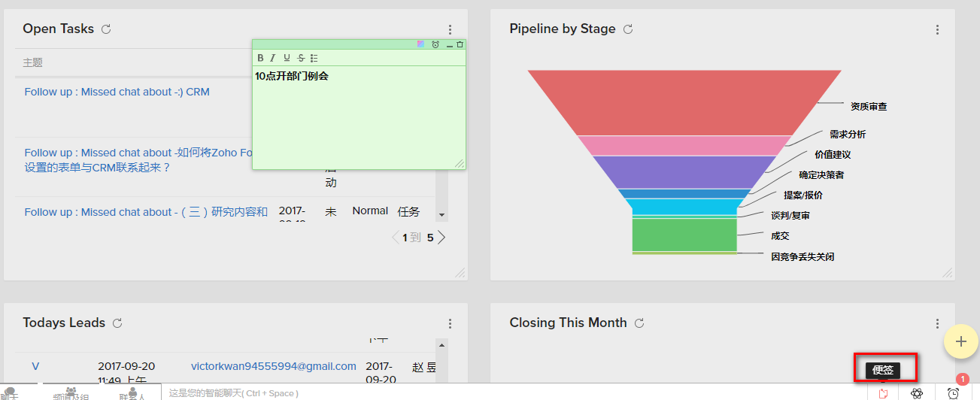
Task: Open Pipeline by Stage options menu
Action: click(x=937, y=30)
